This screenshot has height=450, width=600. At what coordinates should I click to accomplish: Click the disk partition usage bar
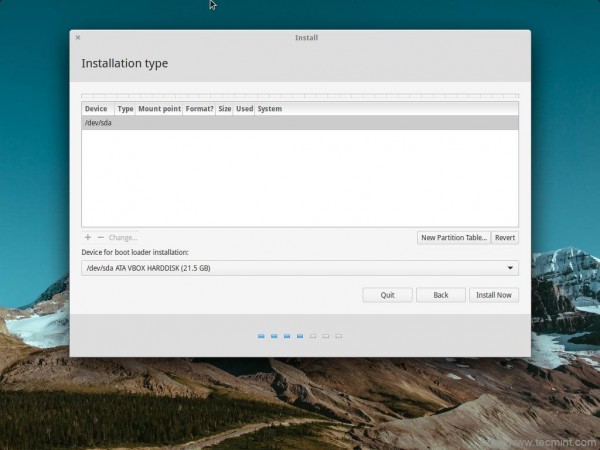pyautogui.click(x=300, y=96)
